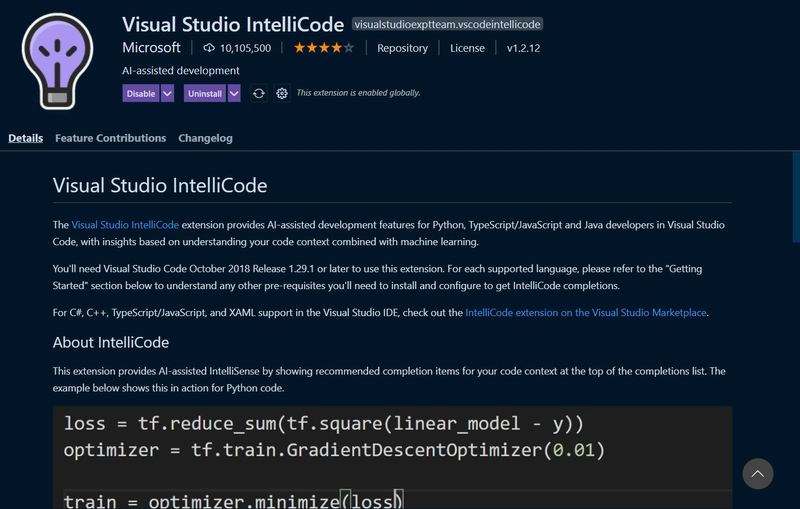Click the Microsoft publisher name

151,48
